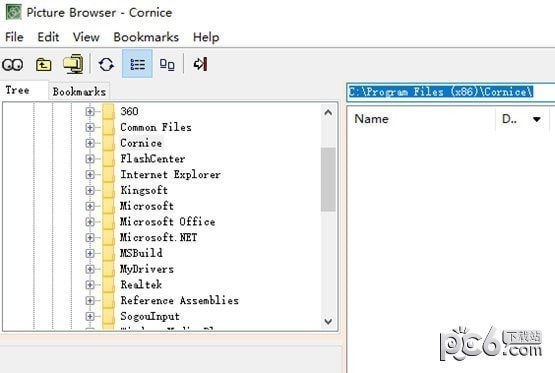Click the tree scrollbar down arrow
Image resolution: width=555 pixels, height=373 pixels.
click(x=328, y=321)
